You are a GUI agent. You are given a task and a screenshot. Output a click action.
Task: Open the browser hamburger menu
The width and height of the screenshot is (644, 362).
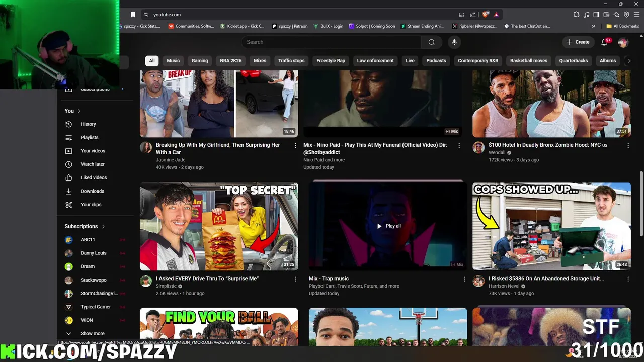coord(636,15)
